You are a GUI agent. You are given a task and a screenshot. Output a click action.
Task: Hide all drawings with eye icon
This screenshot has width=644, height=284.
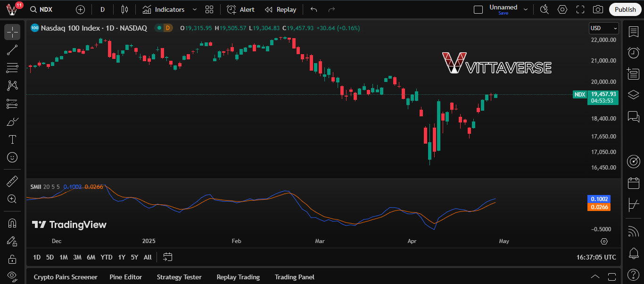tap(12, 276)
